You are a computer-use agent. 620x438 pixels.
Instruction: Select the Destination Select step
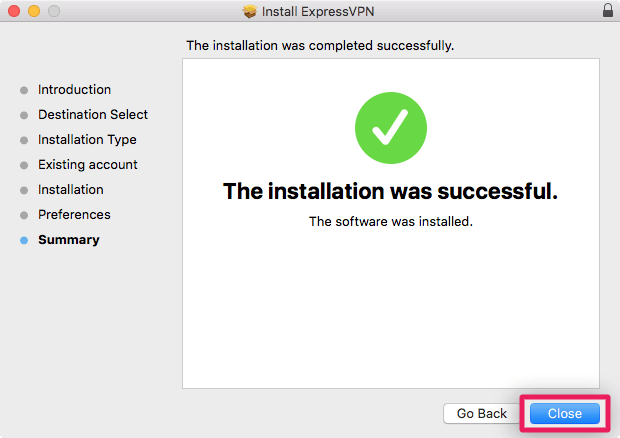click(93, 115)
